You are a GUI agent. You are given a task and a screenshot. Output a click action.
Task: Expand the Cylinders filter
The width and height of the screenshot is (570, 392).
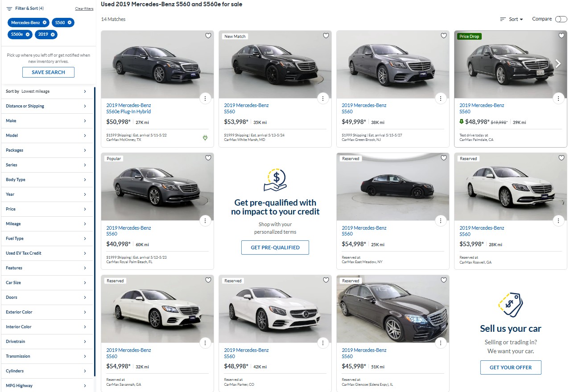click(x=47, y=371)
